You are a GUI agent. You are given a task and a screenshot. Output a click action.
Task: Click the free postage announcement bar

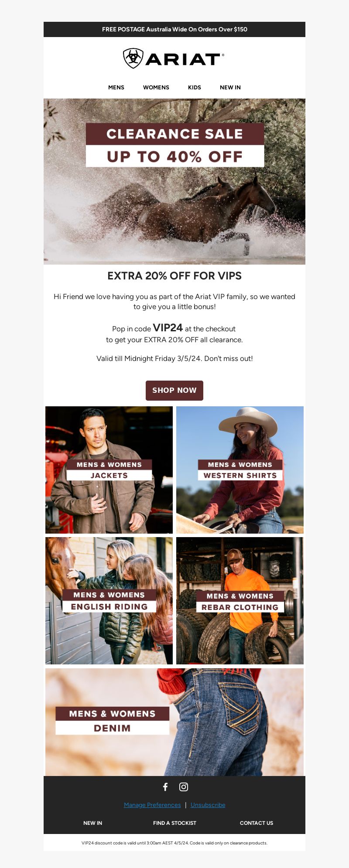[174, 29]
